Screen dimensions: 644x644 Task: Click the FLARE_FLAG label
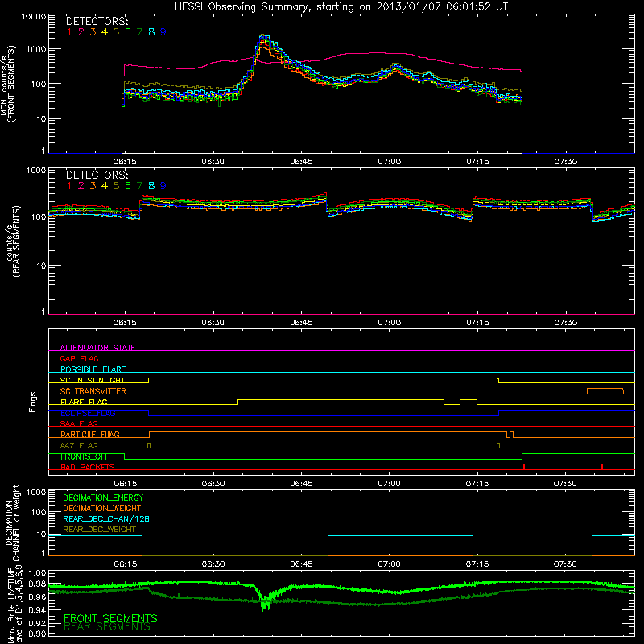click(x=84, y=402)
